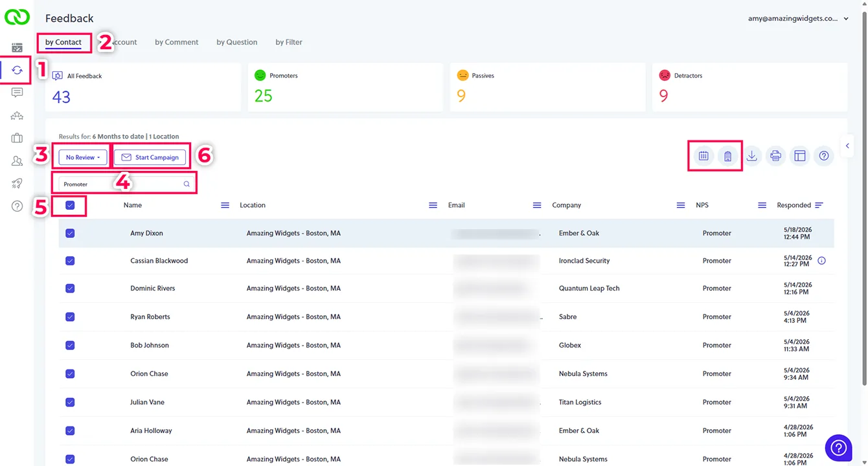
Task: Uncheck the Dominic Rivers row checkbox
Action: point(70,289)
